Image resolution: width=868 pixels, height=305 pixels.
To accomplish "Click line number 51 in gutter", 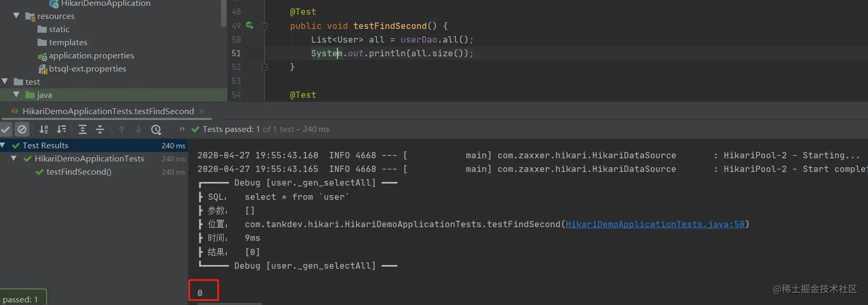I will pos(236,53).
